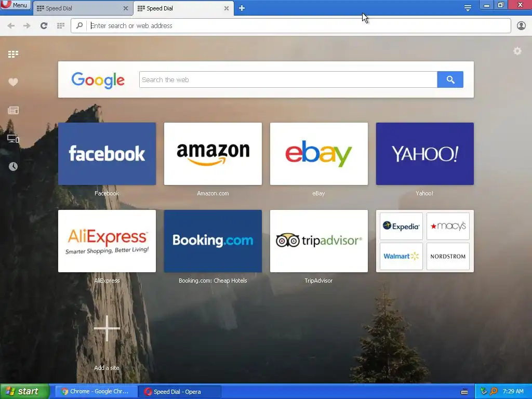Click the Add a site label
Image resolution: width=532 pixels, height=399 pixels.
click(107, 368)
